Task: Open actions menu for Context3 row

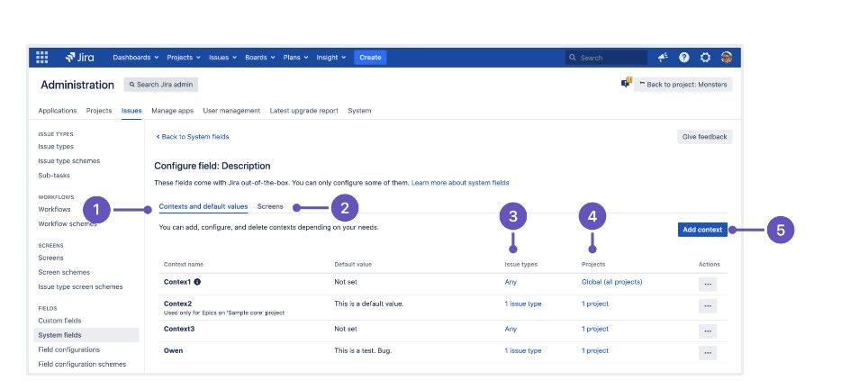Action: pos(708,331)
